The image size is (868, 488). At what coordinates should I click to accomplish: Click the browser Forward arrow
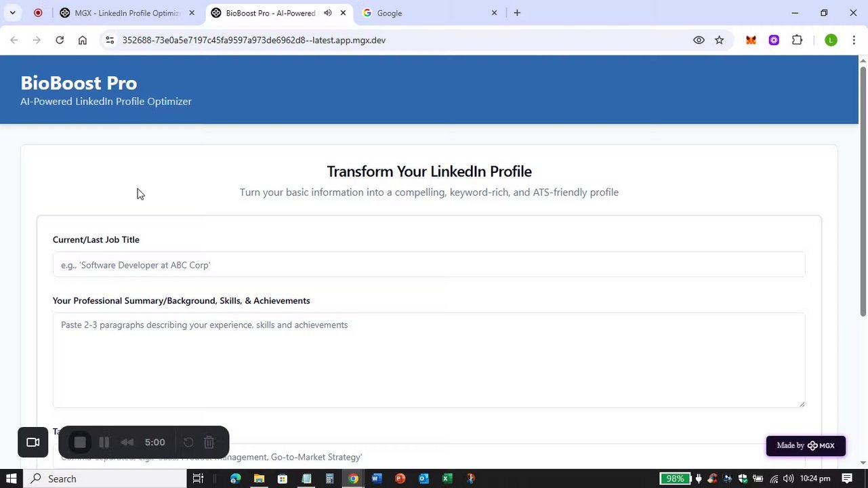pyautogui.click(x=37, y=40)
